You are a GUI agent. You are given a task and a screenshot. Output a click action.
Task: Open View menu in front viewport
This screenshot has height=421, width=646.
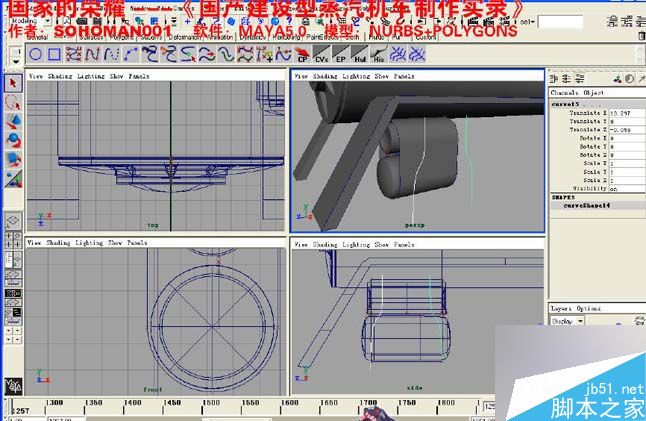34,243
